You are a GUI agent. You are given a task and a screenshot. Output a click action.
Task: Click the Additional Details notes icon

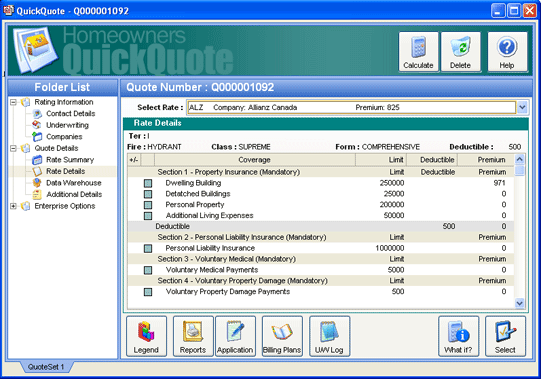pyautogui.click(x=37, y=194)
